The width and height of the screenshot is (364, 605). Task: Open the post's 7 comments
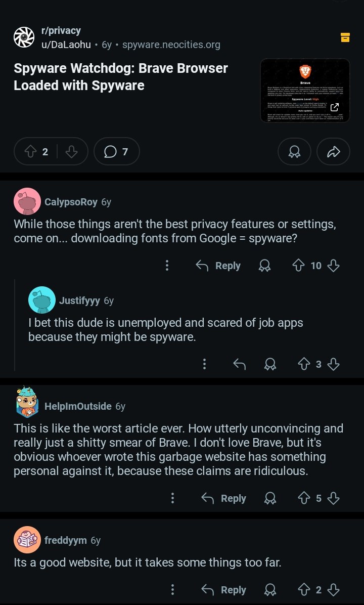(x=116, y=151)
